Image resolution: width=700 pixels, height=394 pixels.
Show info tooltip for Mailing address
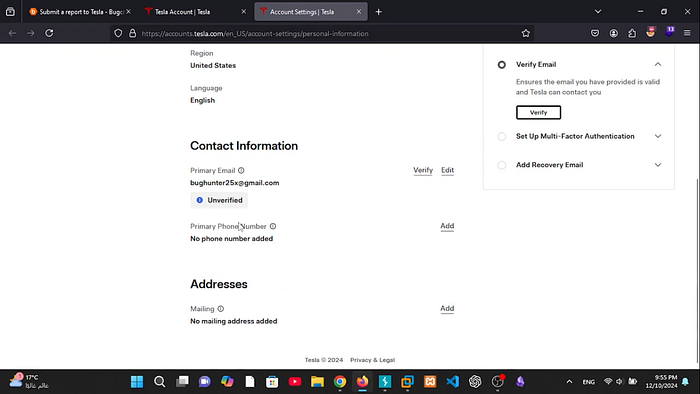221,309
